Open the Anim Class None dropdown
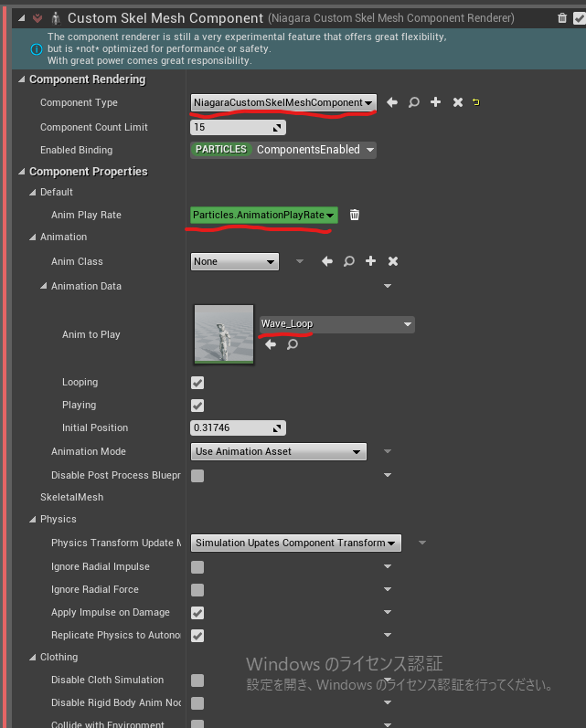 pyautogui.click(x=235, y=261)
